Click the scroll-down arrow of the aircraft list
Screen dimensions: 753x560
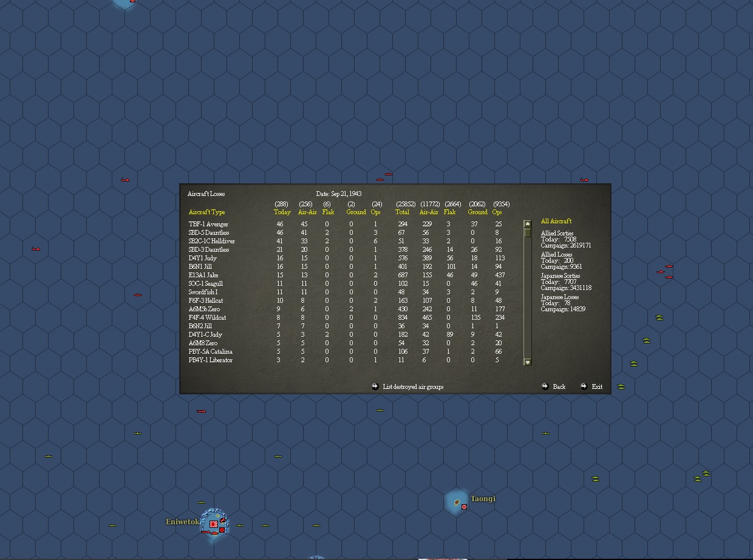pos(528,362)
